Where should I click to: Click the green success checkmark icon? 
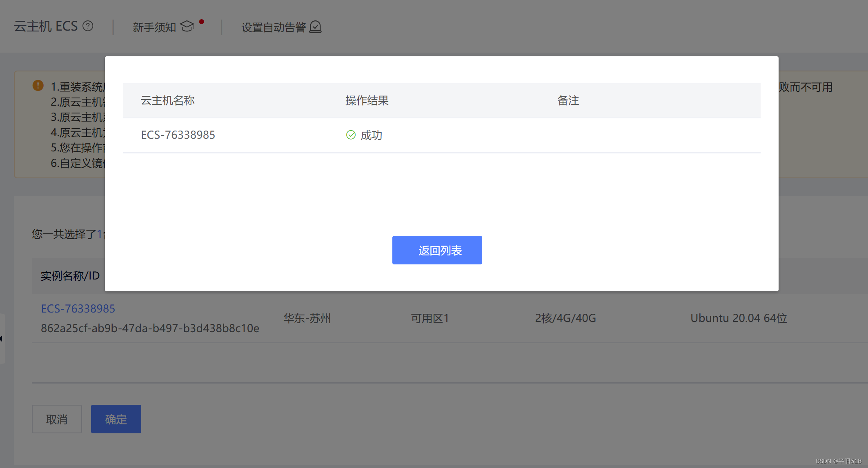click(x=351, y=135)
